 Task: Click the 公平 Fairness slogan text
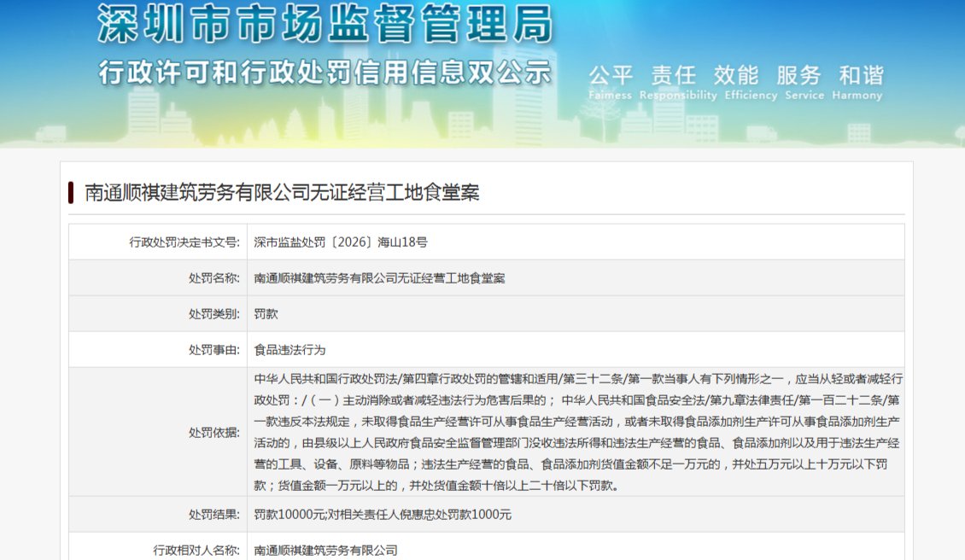[x=610, y=83]
